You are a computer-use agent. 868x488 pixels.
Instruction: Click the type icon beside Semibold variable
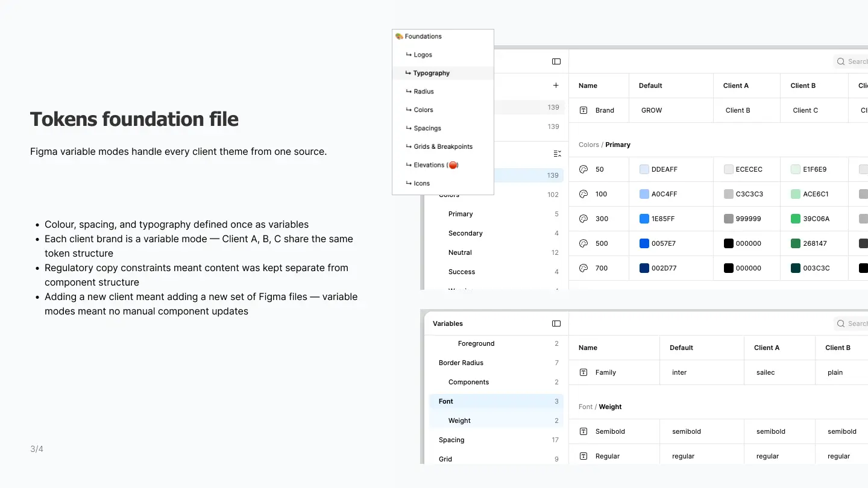pos(583,431)
